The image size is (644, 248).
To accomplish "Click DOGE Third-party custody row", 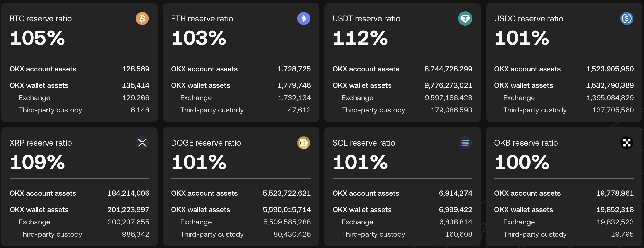I will tap(241, 234).
